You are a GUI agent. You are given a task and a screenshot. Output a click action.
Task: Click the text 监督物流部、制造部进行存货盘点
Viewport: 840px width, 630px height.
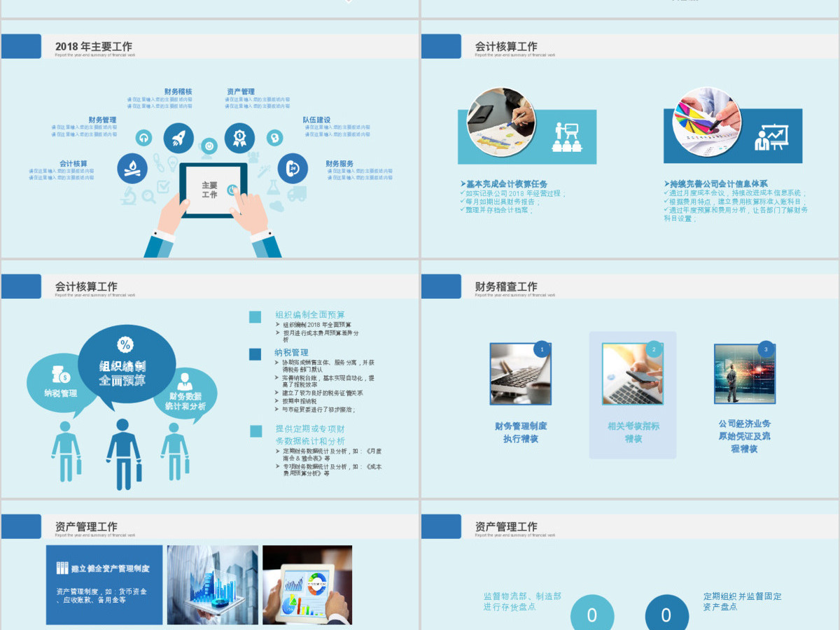522,601
